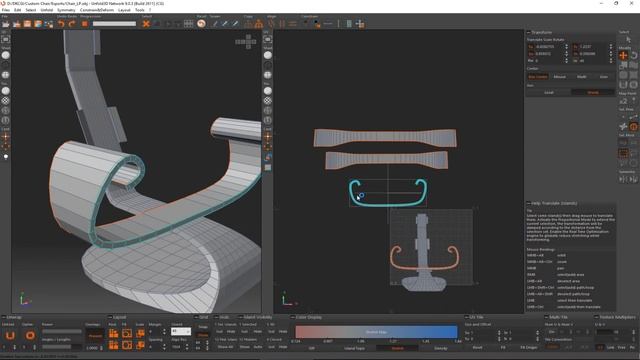This screenshot has width=640, height=360.
Task: Click the top Pack layout icon
Action: (x=113, y=333)
